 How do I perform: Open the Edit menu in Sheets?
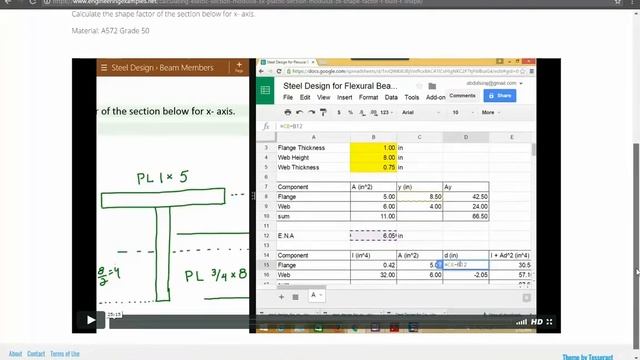(x=305, y=98)
